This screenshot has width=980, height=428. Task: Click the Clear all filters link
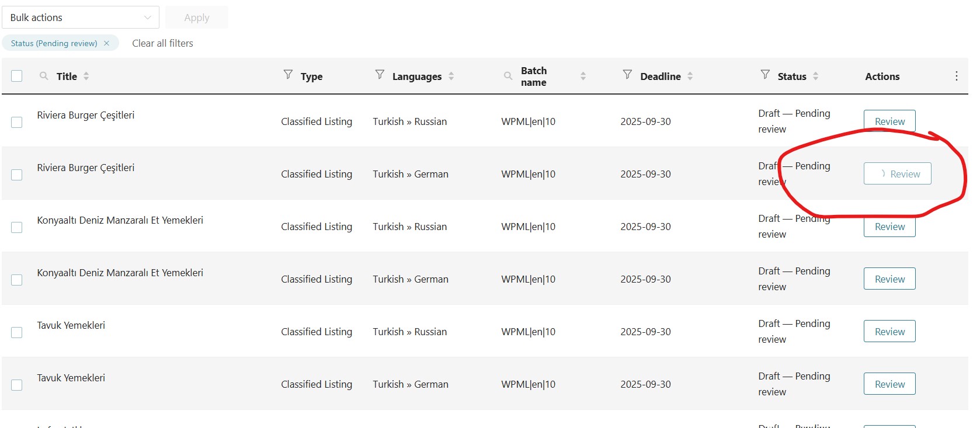162,43
